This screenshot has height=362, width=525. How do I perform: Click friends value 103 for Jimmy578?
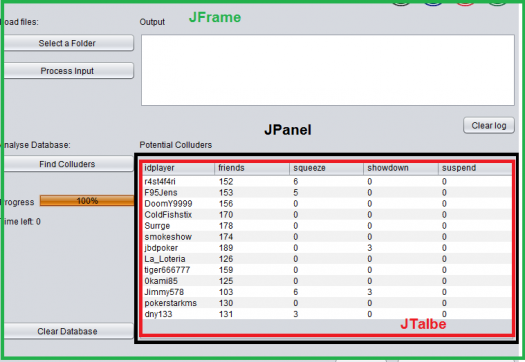[226, 292]
